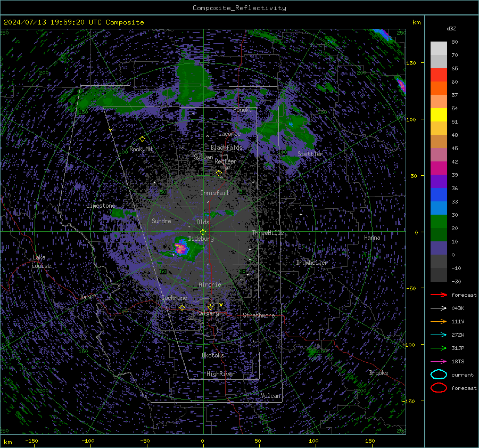The height and width of the screenshot is (448, 479).
Task: Click the green 31JP arrow icon
Action: coord(439,348)
